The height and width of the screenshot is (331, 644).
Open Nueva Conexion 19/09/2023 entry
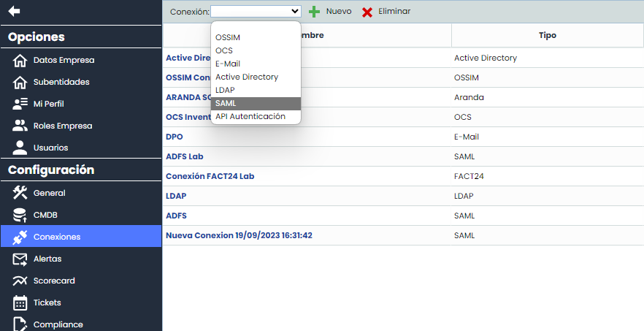click(239, 235)
